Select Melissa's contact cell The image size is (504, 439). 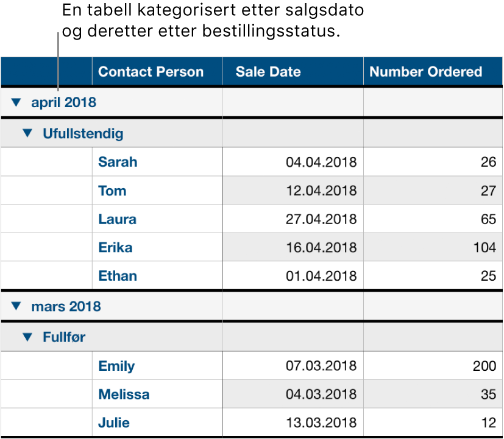[123, 394]
